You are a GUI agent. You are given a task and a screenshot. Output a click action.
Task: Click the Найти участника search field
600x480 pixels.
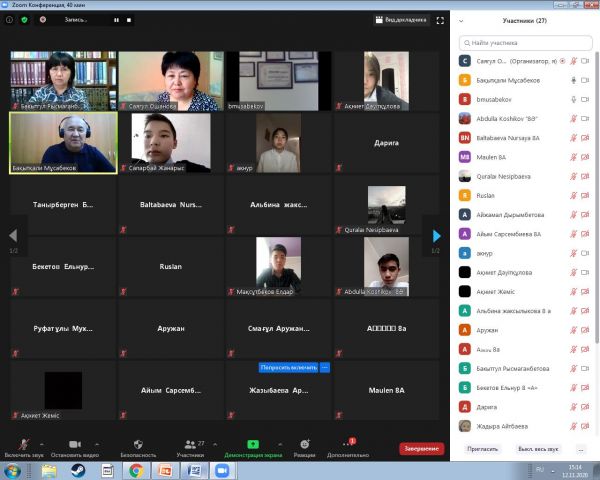tap(525, 43)
